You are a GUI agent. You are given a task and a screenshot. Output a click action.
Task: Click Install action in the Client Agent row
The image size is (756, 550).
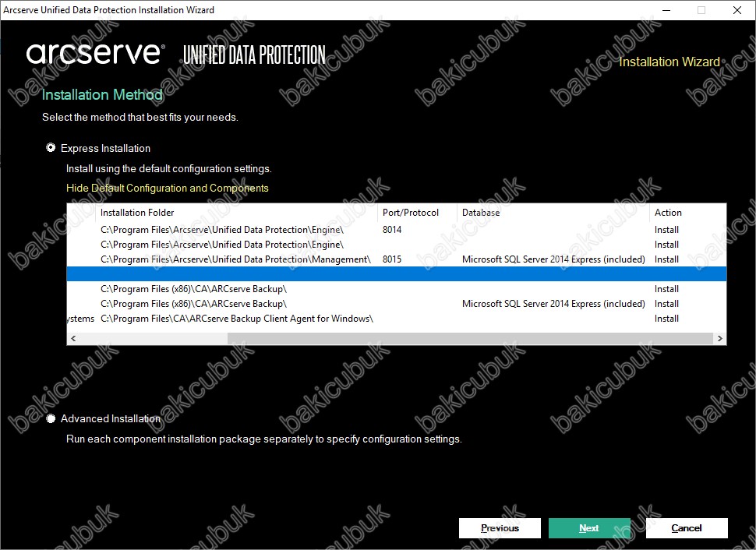(666, 319)
